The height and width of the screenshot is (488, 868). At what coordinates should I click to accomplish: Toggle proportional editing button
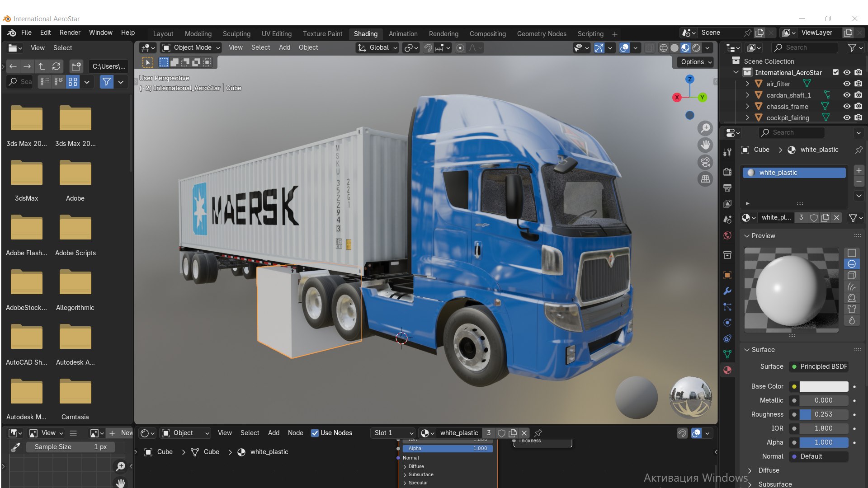tap(460, 48)
